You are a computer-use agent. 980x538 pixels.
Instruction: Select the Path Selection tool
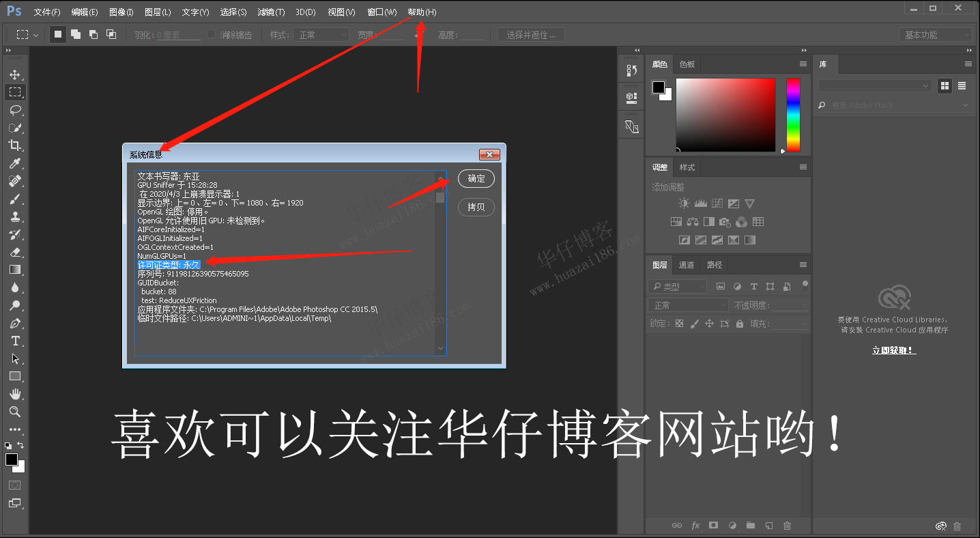click(14, 358)
